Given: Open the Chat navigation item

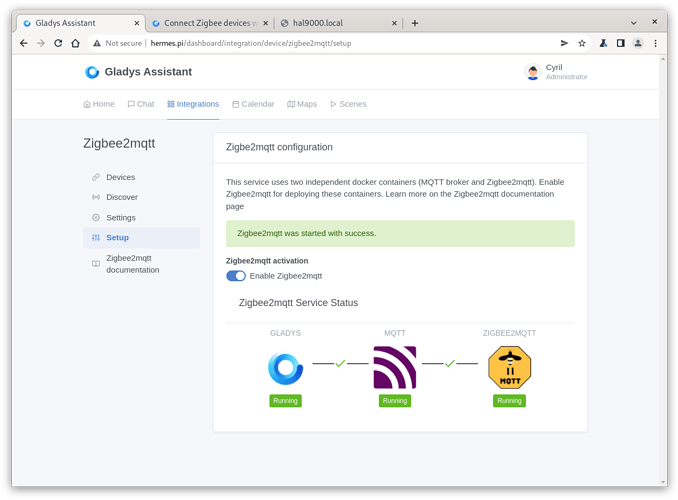Looking at the screenshot, I should (x=141, y=104).
